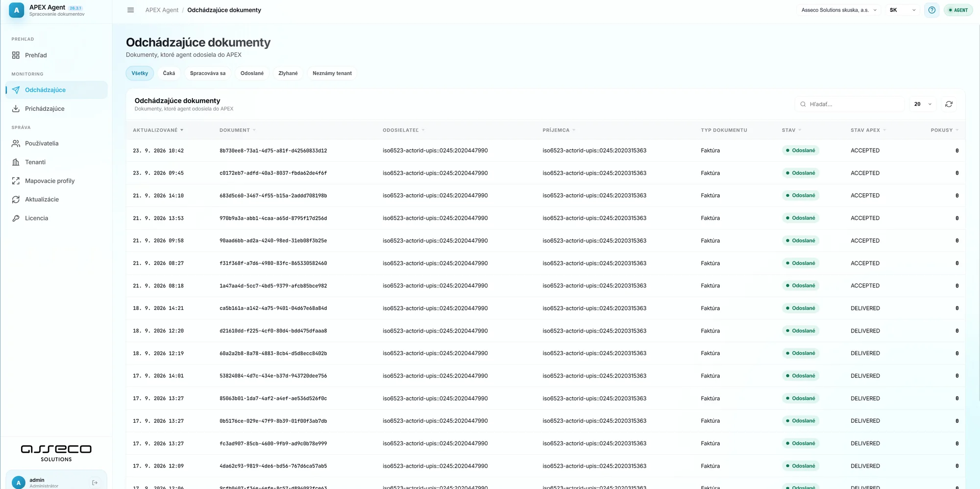980x489 pixels.
Task: Select the Odoslané filter tab
Action: [252, 74]
